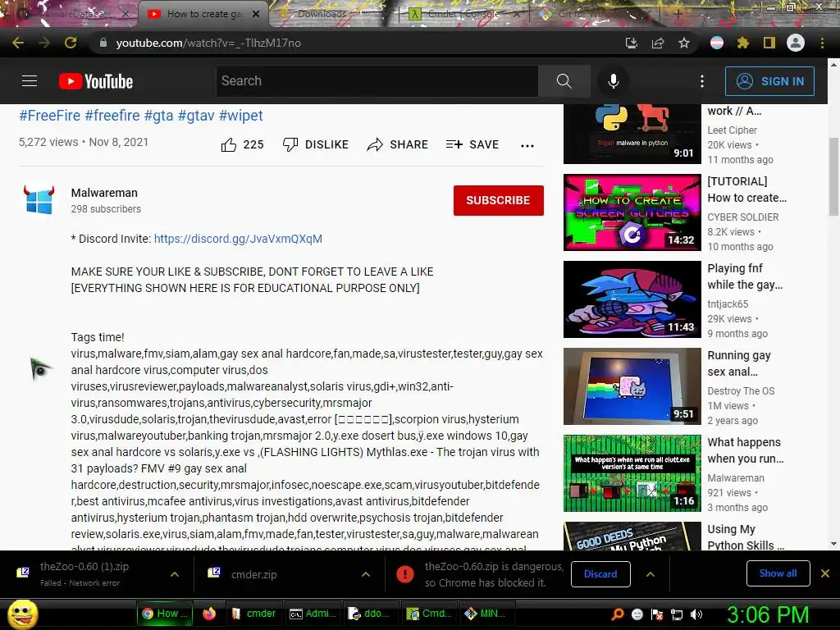Switch to the Cmder Console tab
This screenshot has height=630, width=840.
coord(463,14)
